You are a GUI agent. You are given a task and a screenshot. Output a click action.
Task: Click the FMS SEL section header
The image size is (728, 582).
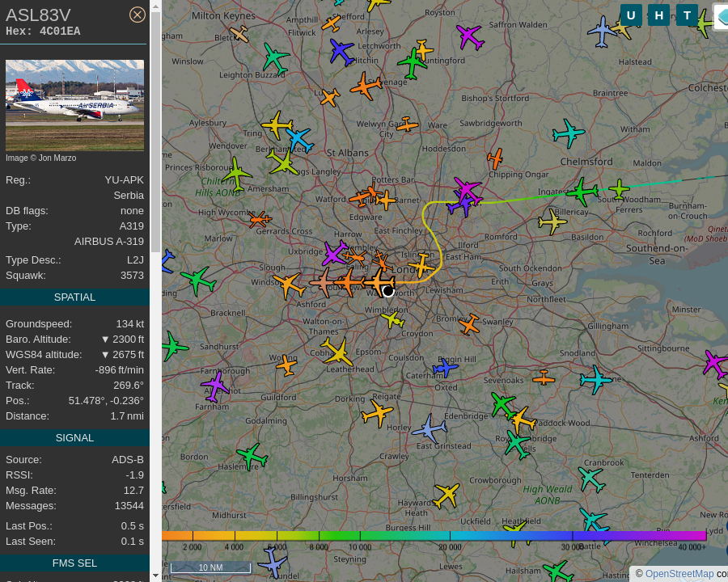point(74,563)
